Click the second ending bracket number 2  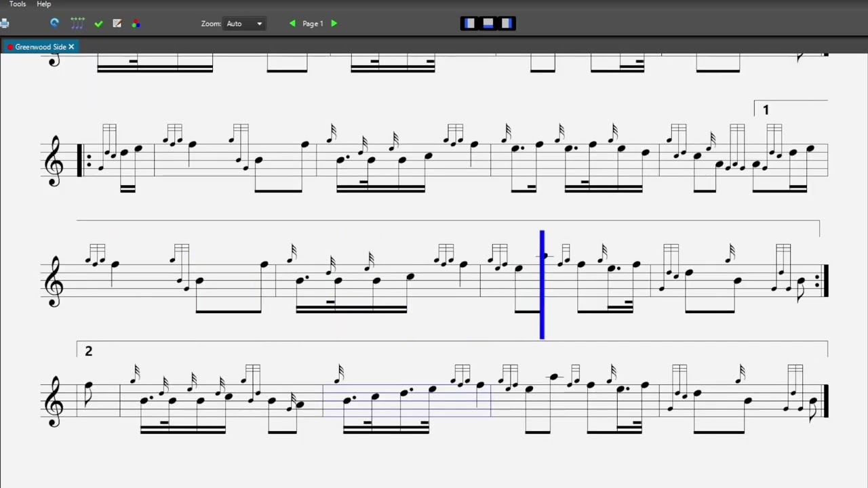(x=88, y=351)
